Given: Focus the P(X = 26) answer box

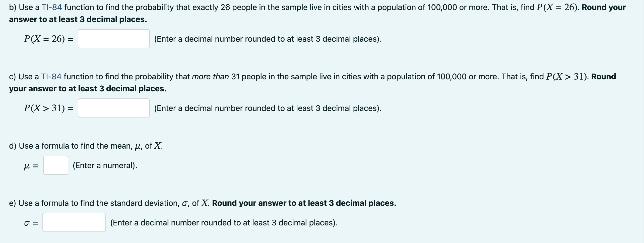Looking at the screenshot, I should click(x=114, y=39).
